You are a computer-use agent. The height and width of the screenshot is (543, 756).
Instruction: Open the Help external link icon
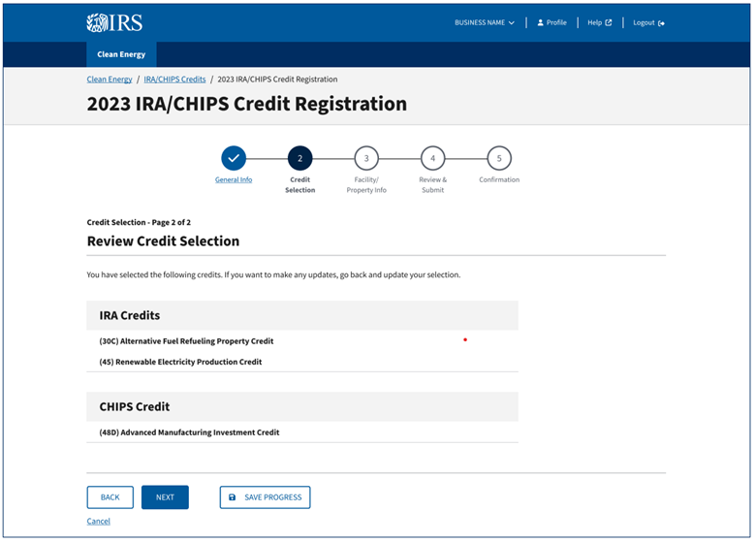(609, 22)
